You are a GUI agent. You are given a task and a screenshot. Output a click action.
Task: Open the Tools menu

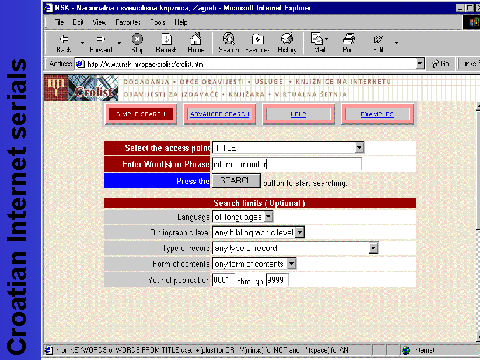[x=158, y=22]
